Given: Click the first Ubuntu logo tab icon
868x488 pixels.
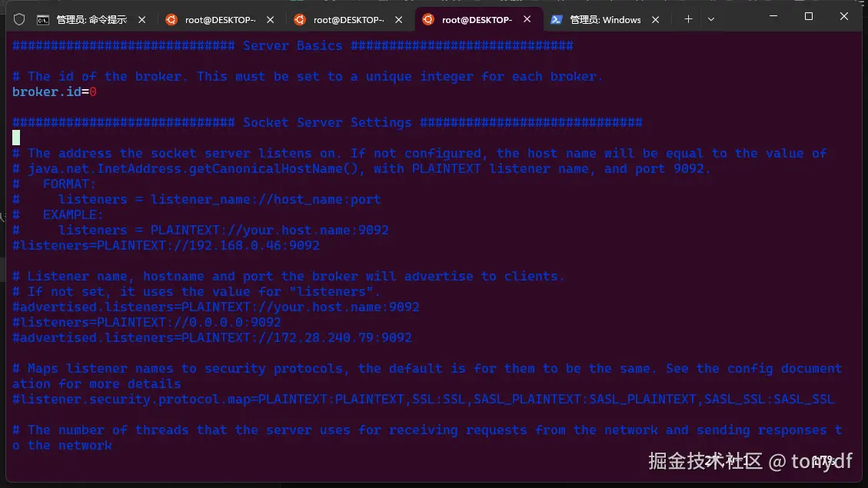Looking at the screenshot, I should point(171,20).
